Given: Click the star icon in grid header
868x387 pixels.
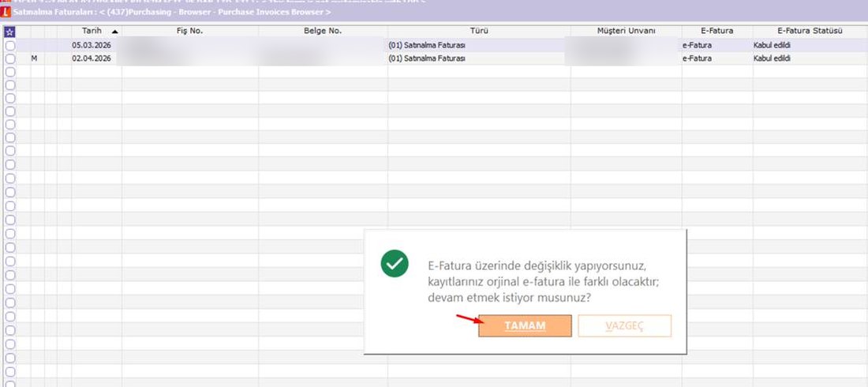Looking at the screenshot, I should pos(9,32).
